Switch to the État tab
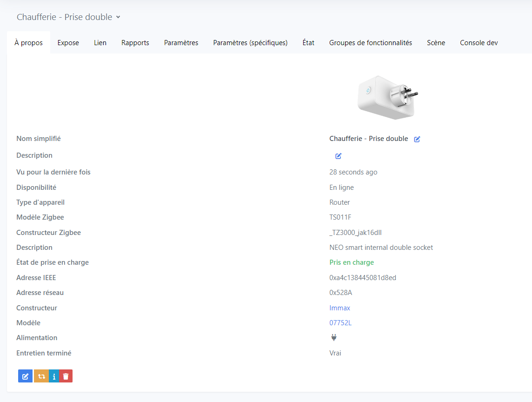The height and width of the screenshot is (402, 532). pos(308,43)
